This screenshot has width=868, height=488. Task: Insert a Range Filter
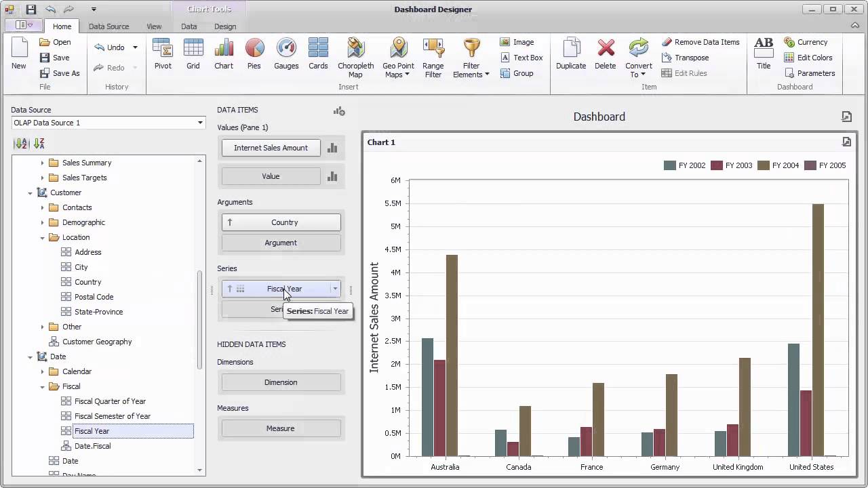[x=433, y=58]
